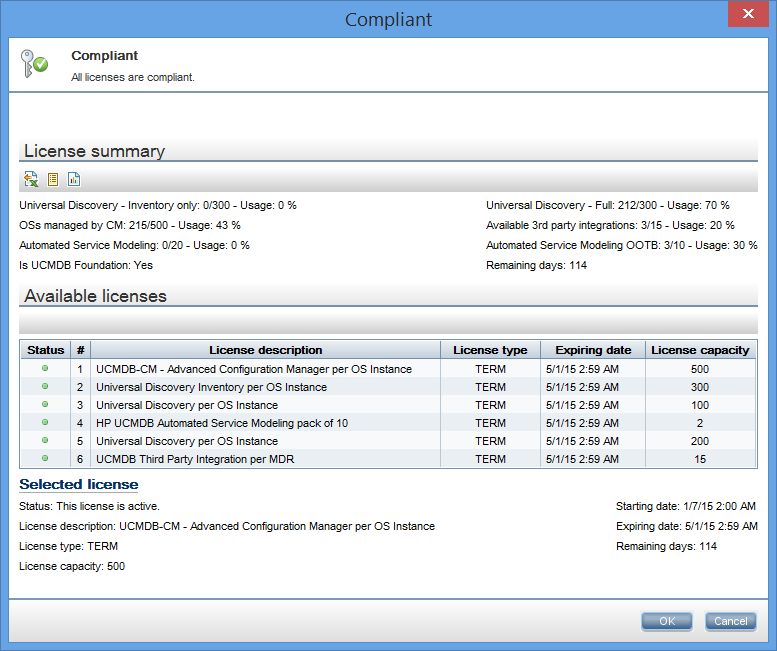This screenshot has height=651, width=777.
Task: Click Universal Discovery Inventory only usage text
Action: point(158,205)
